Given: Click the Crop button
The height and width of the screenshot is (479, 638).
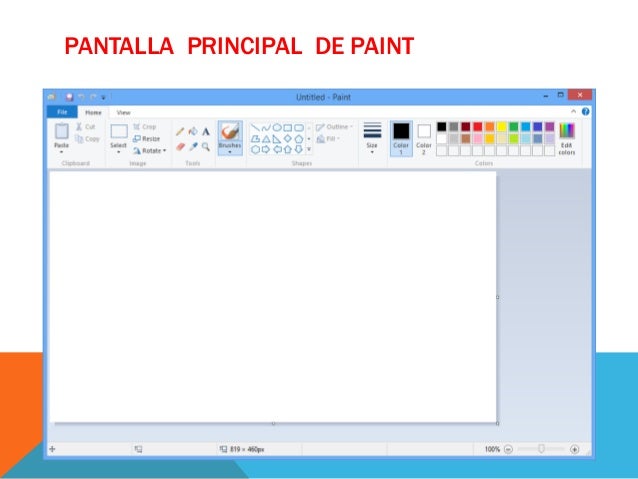Looking at the screenshot, I should 144,127.
